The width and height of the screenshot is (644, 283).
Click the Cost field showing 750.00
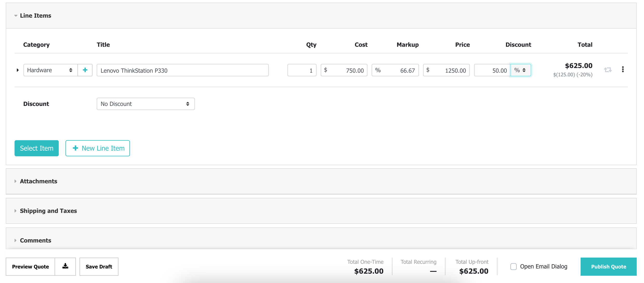[344, 70]
